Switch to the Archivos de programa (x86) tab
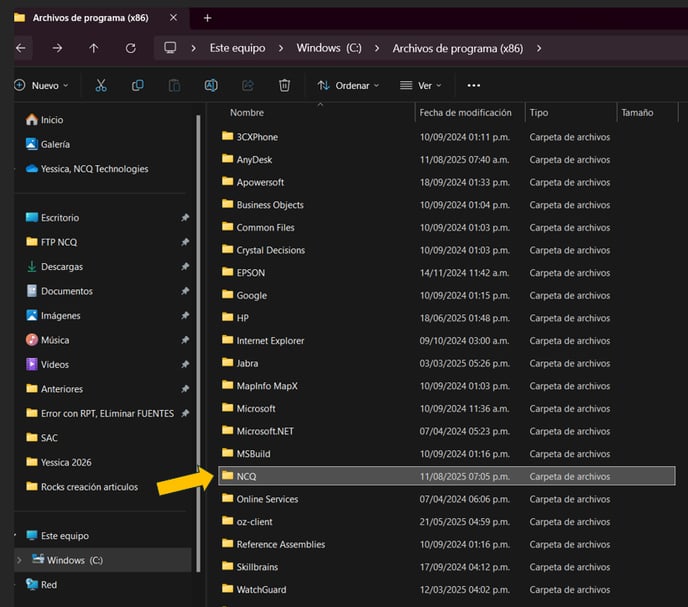The image size is (688, 607). (x=90, y=18)
